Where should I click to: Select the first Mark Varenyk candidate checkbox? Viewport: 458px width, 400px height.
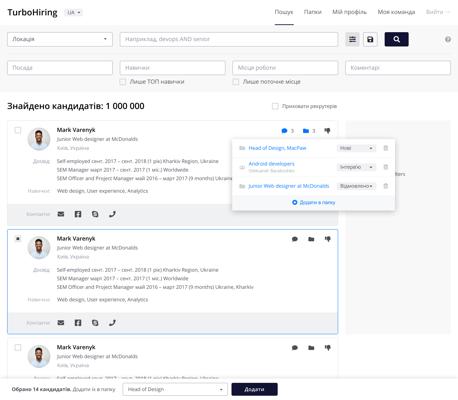pos(18,130)
